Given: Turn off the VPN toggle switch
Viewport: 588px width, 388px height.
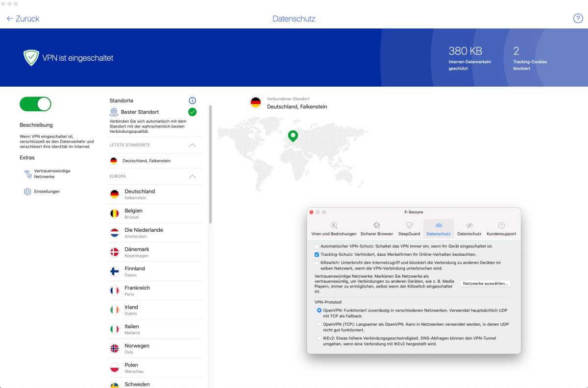Looking at the screenshot, I should coord(35,104).
